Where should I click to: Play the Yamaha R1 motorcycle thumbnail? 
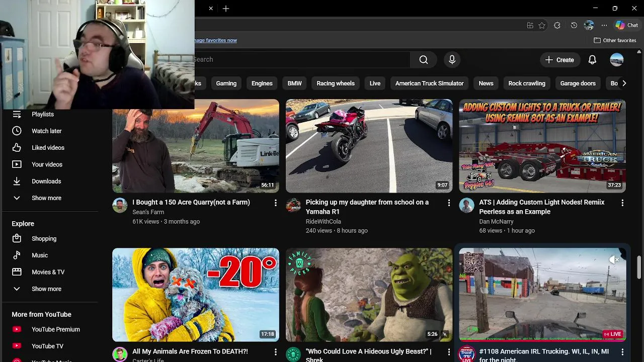coord(369,146)
